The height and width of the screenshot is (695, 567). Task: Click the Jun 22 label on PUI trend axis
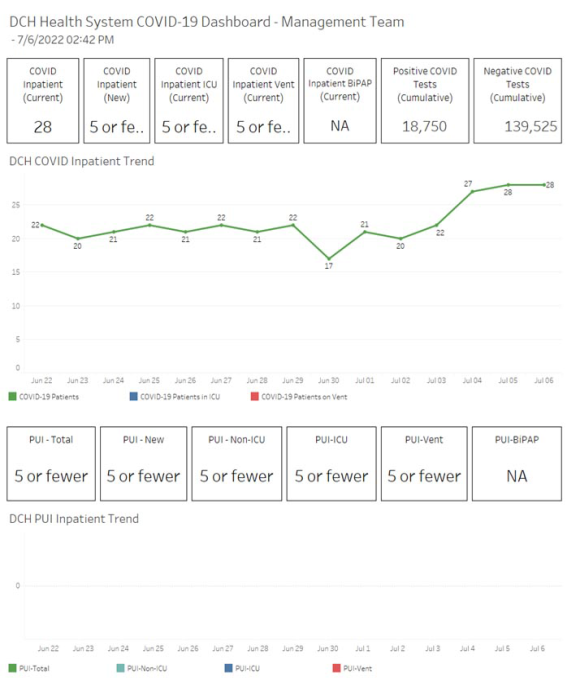point(48,648)
